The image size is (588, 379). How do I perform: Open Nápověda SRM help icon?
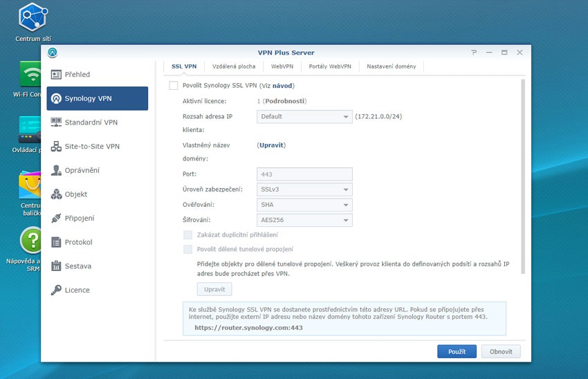coord(30,240)
